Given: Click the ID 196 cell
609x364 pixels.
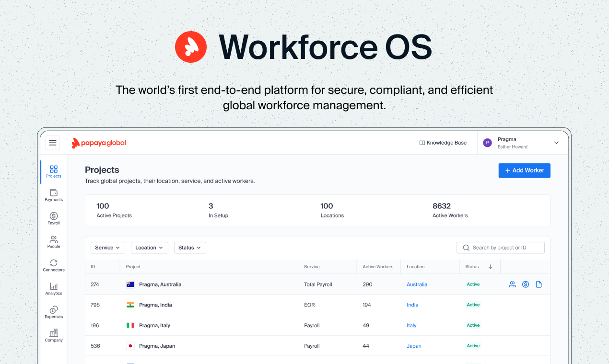Looking at the screenshot, I should point(95,325).
